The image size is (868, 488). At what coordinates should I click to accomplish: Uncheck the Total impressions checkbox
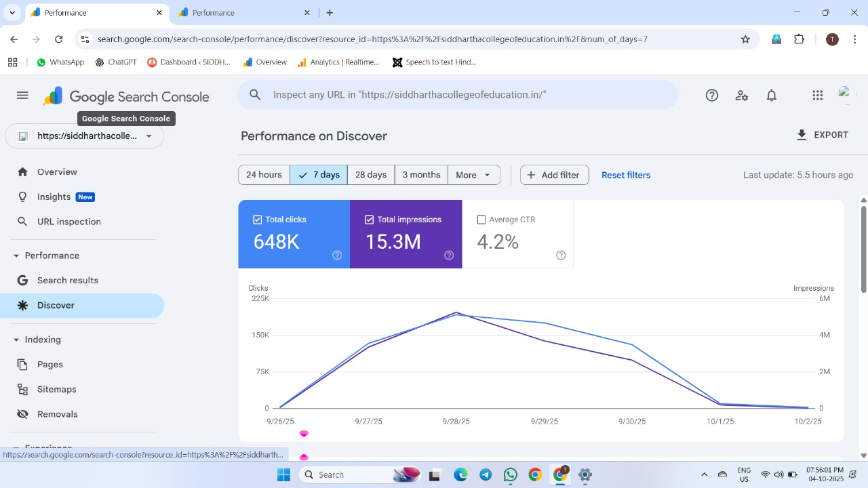370,220
